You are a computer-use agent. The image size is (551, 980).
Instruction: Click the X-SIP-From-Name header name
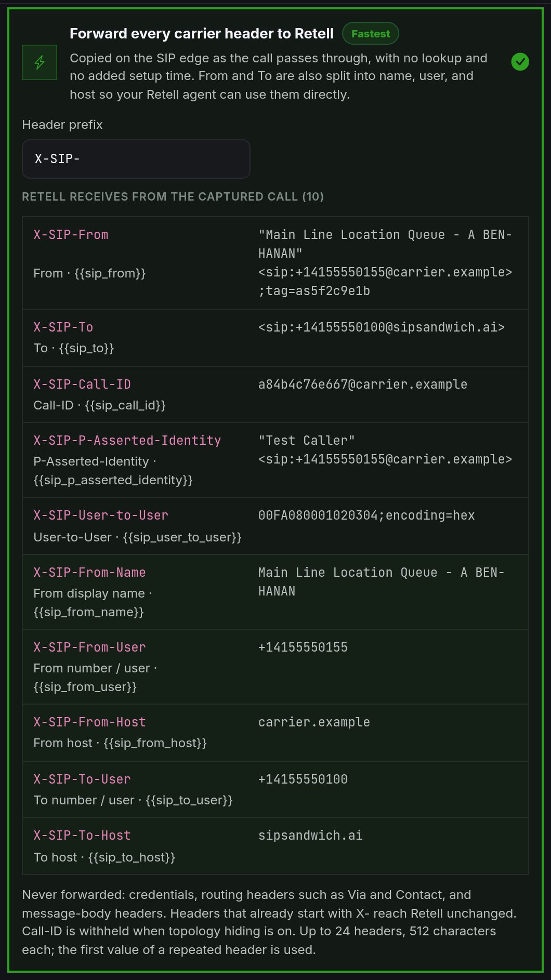pyautogui.click(x=89, y=573)
